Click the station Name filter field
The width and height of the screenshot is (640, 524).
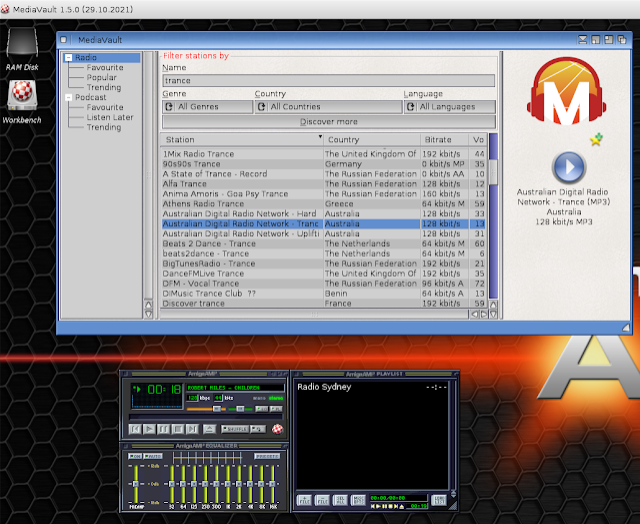[328, 81]
